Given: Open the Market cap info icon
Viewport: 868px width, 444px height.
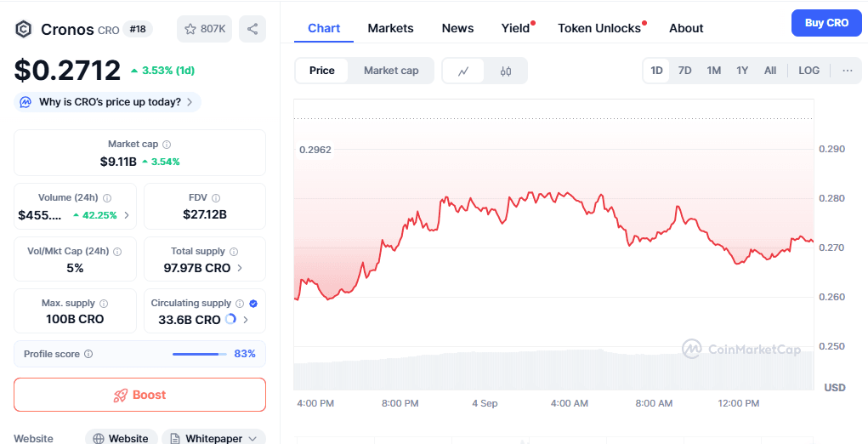Looking at the screenshot, I should pyautogui.click(x=167, y=144).
